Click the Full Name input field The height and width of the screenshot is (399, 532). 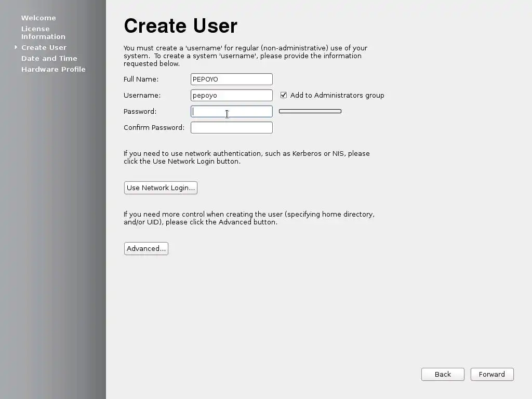[x=231, y=79]
